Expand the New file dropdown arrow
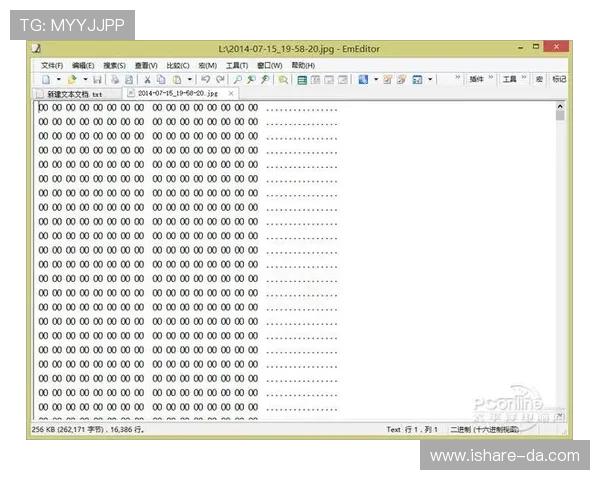 click(x=58, y=79)
